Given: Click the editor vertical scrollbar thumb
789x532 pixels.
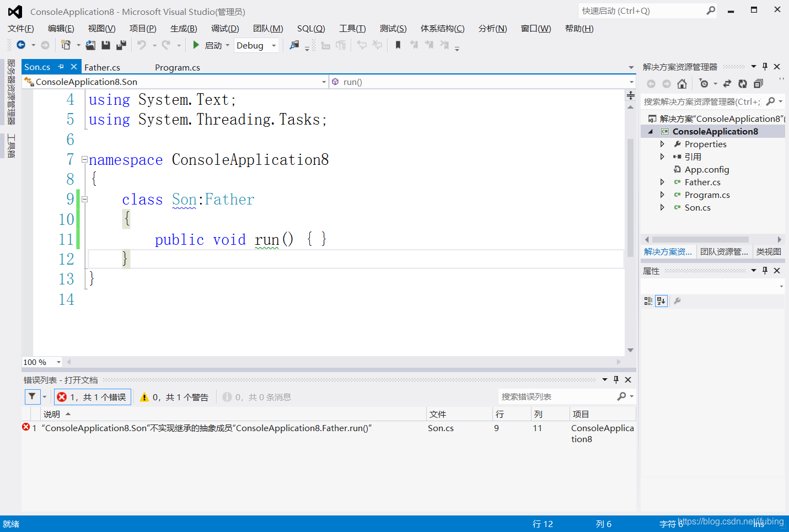Looking at the screenshot, I should (630, 197).
